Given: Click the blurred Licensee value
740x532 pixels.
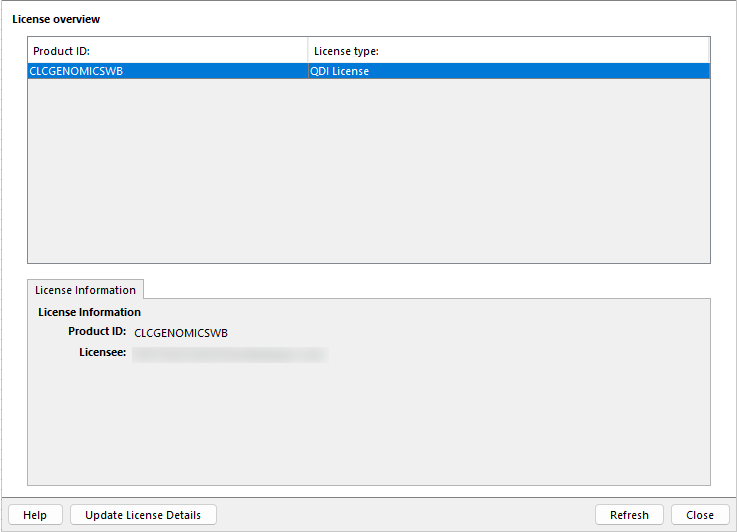Looking at the screenshot, I should coord(230,355).
